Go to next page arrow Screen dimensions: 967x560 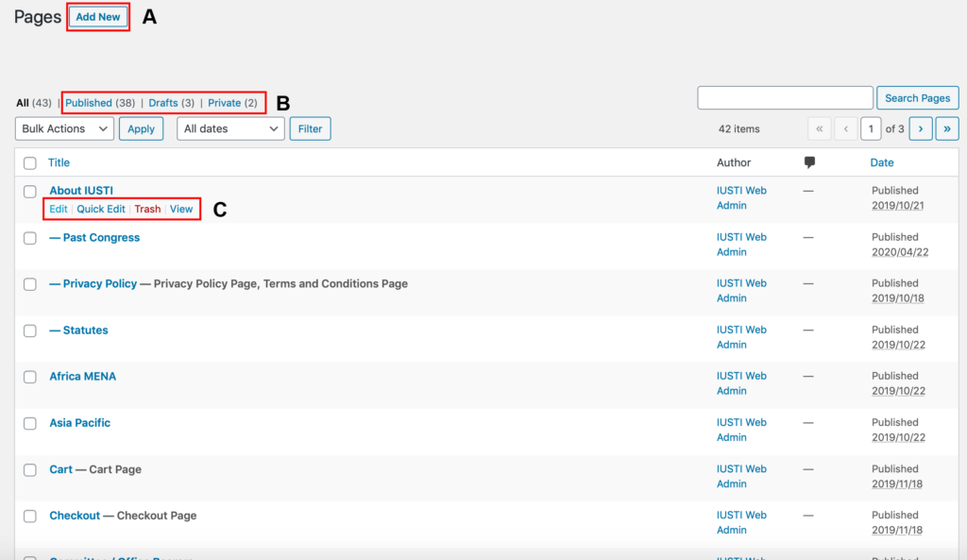(x=920, y=128)
